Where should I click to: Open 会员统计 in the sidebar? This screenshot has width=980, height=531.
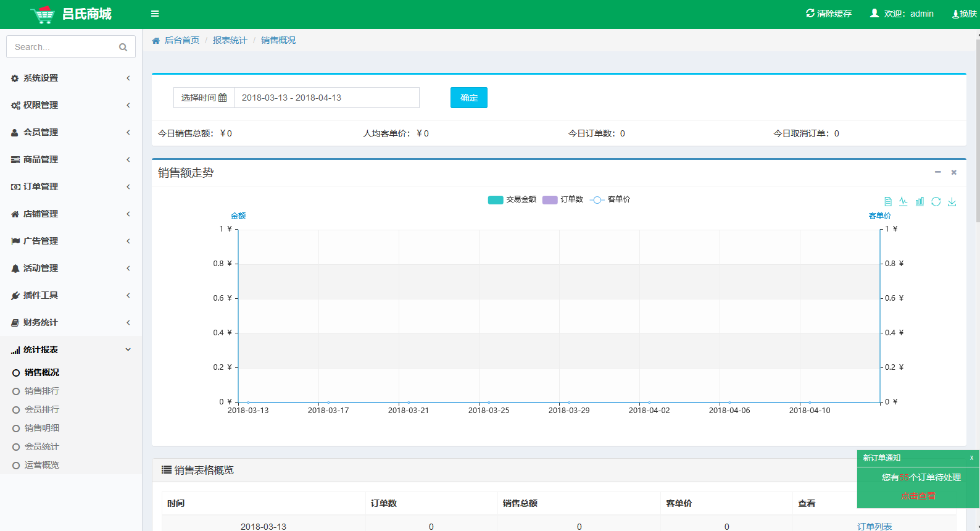click(42, 446)
